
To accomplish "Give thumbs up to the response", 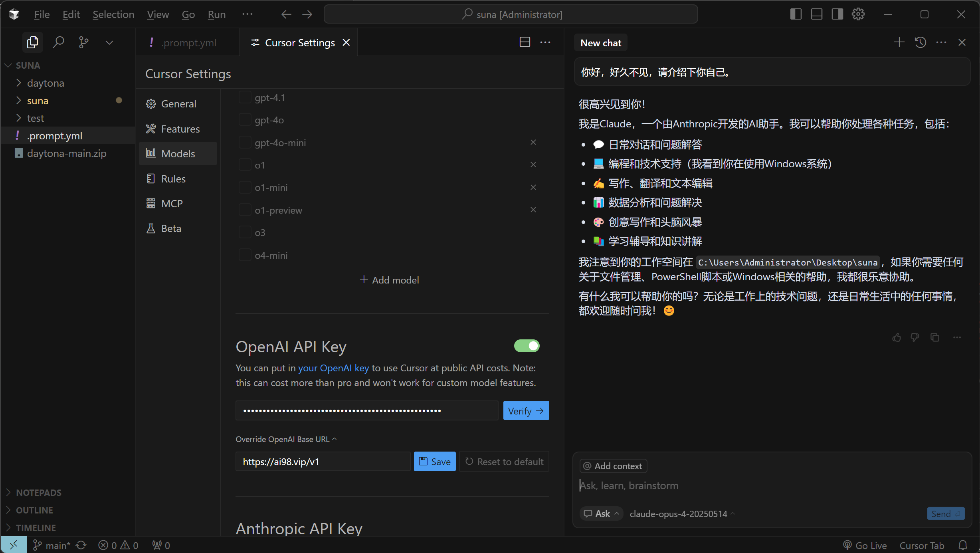I will [x=897, y=337].
